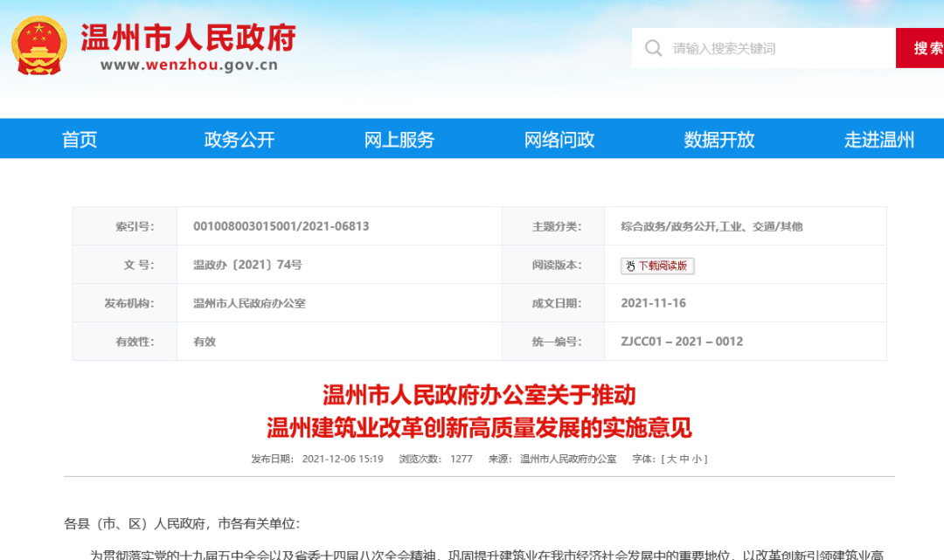Click the hand icon beside 下载阅读版
Image resolution: width=944 pixels, height=560 pixels.
(631, 265)
